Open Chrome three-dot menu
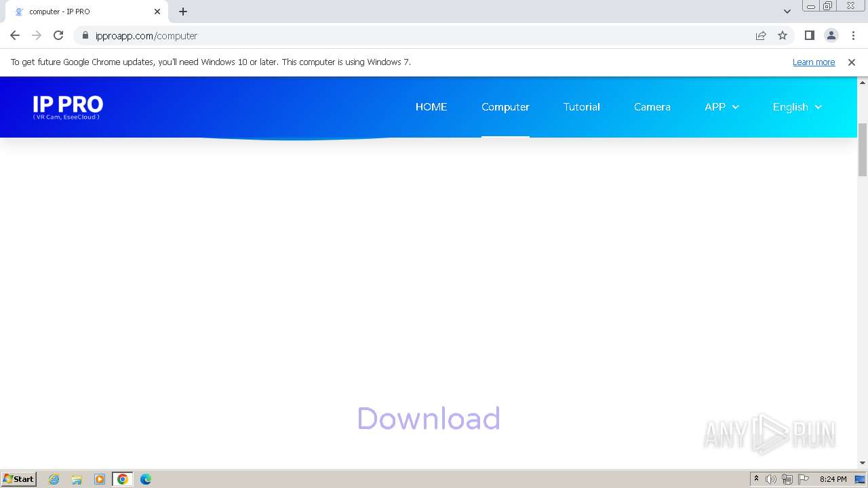Viewport: 868px width, 488px height. pos(853,35)
